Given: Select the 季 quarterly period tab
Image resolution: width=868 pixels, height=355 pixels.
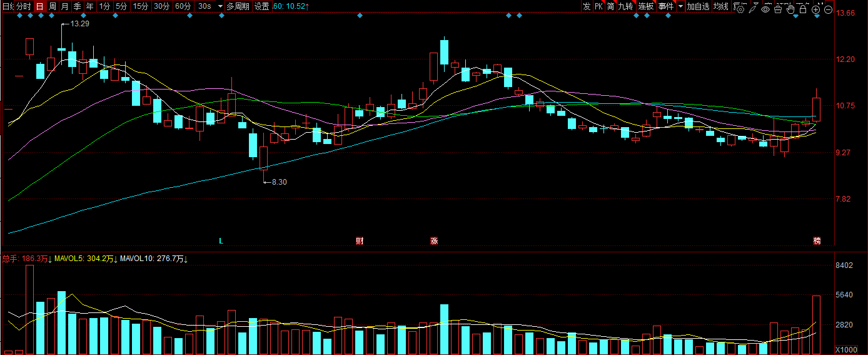Looking at the screenshot, I should pos(77,6).
